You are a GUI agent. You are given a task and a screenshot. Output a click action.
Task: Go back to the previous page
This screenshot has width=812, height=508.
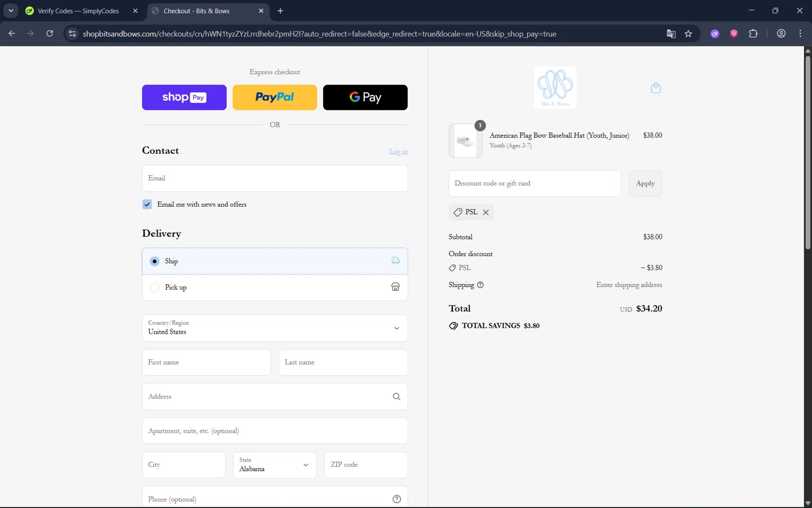click(x=11, y=34)
